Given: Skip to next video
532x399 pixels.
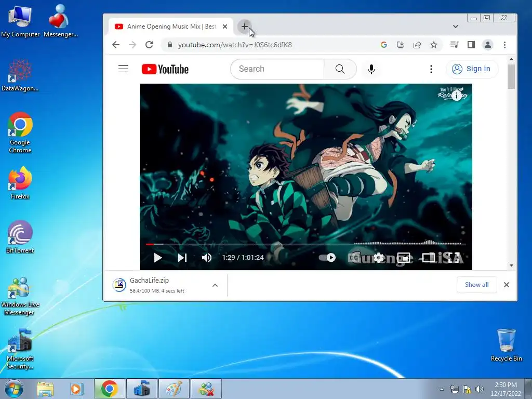Looking at the screenshot, I should click(182, 258).
